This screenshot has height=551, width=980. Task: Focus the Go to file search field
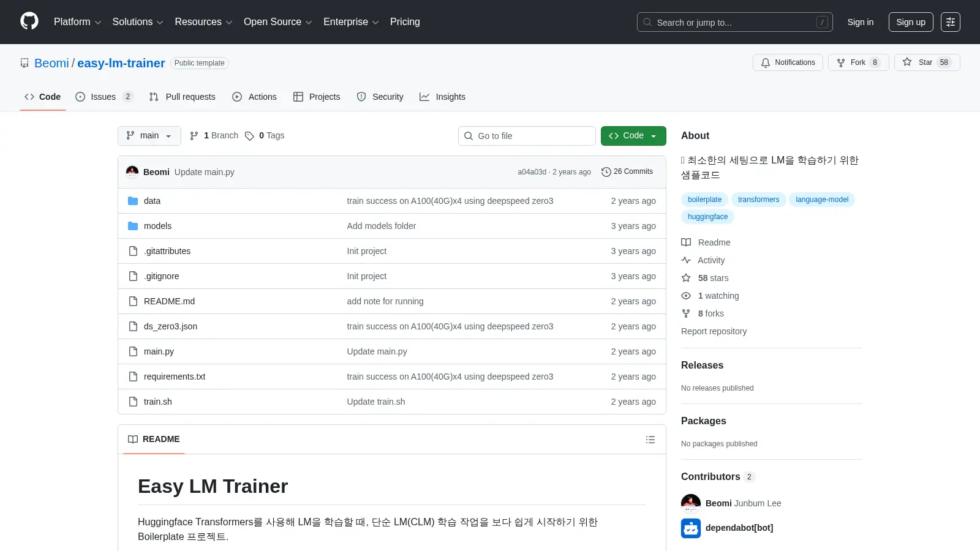(x=527, y=136)
